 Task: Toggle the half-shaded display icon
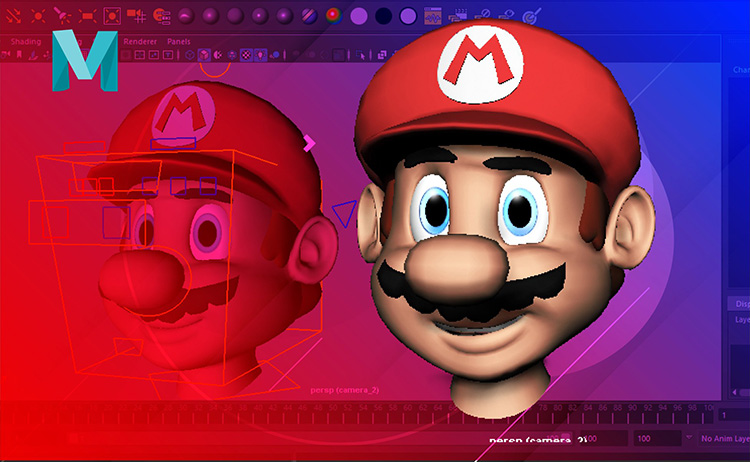point(218,55)
